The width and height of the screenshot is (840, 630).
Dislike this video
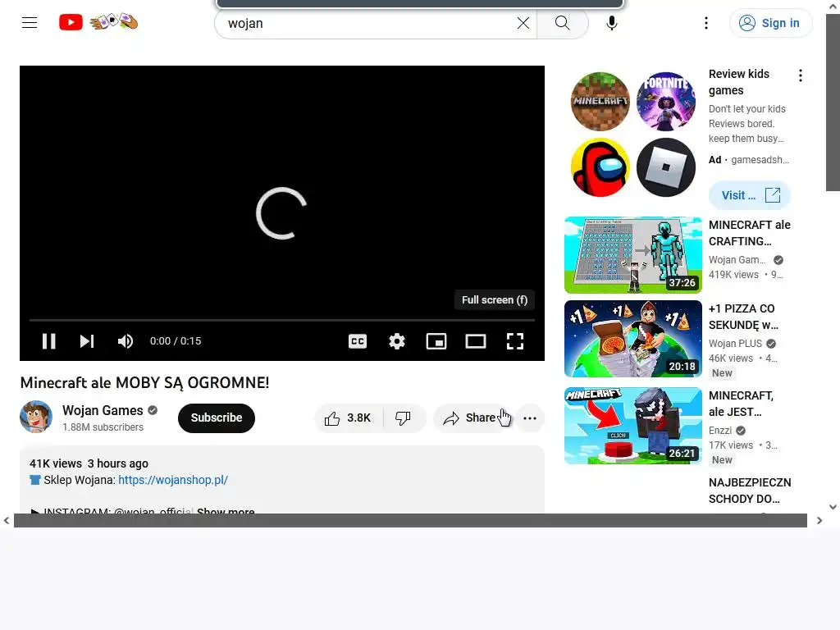tap(403, 418)
